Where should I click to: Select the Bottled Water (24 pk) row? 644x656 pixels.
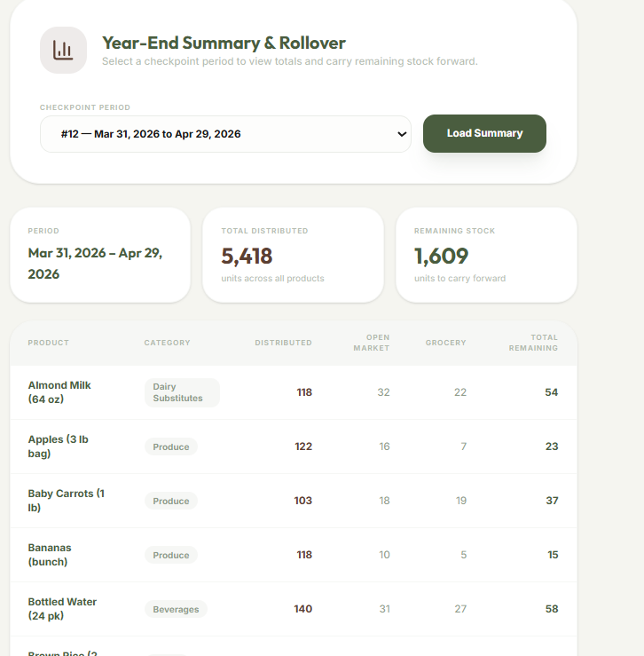tap(293, 609)
